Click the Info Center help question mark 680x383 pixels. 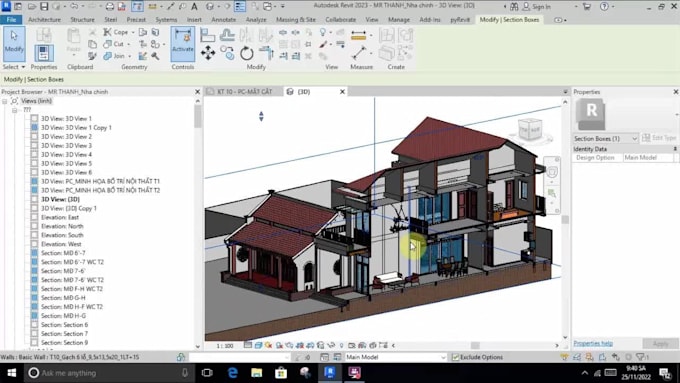pos(604,7)
